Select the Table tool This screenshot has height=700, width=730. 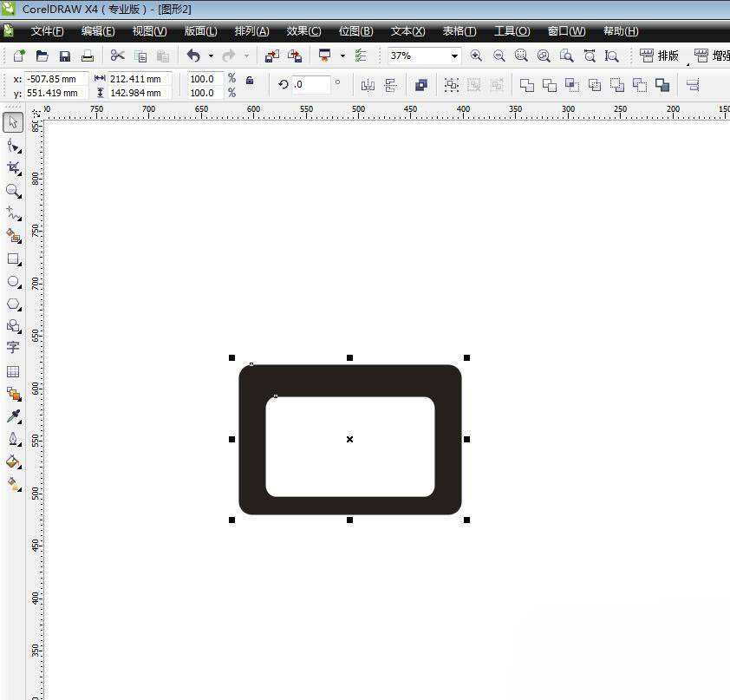click(13, 371)
